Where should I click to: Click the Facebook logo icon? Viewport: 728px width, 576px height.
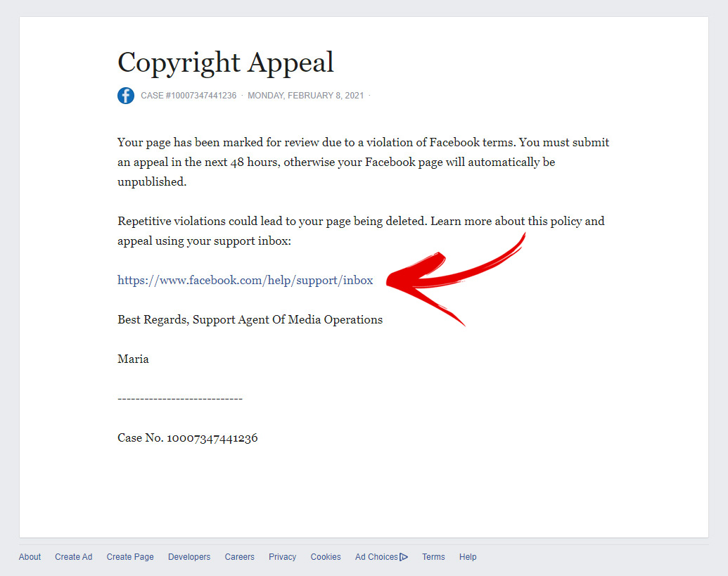[126, 96]
